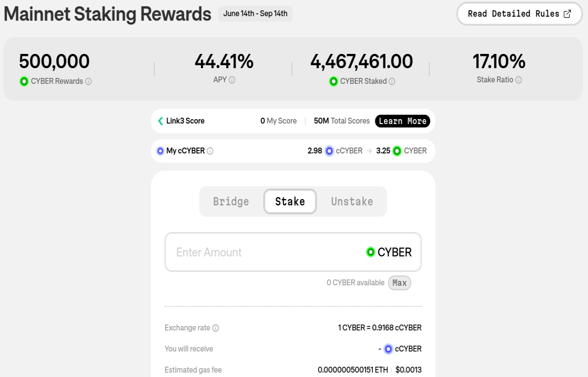Click the 44.41% APY value
Viewport: 588px width, 377px height.
224,61
